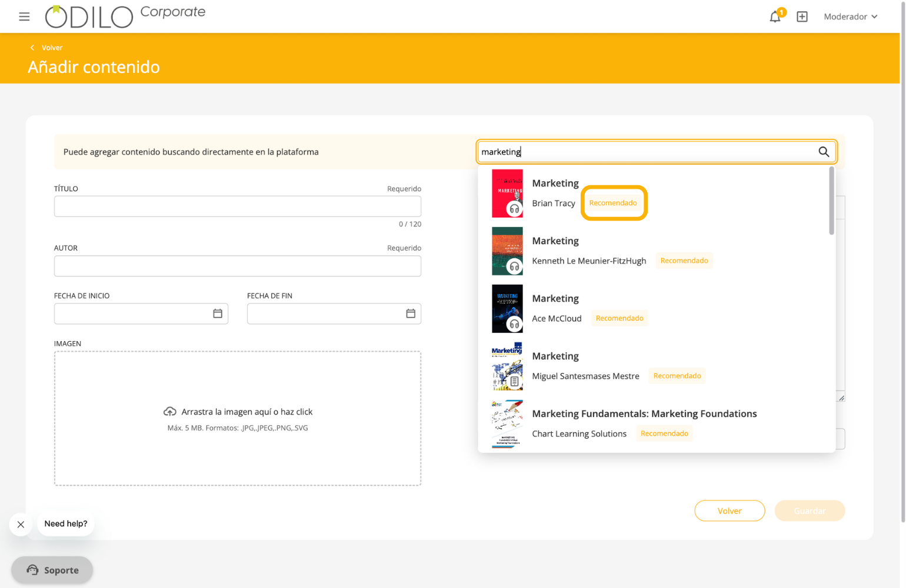Open the end date calendar picker
The height and width of the screenshot is (588, 906).
411,314
